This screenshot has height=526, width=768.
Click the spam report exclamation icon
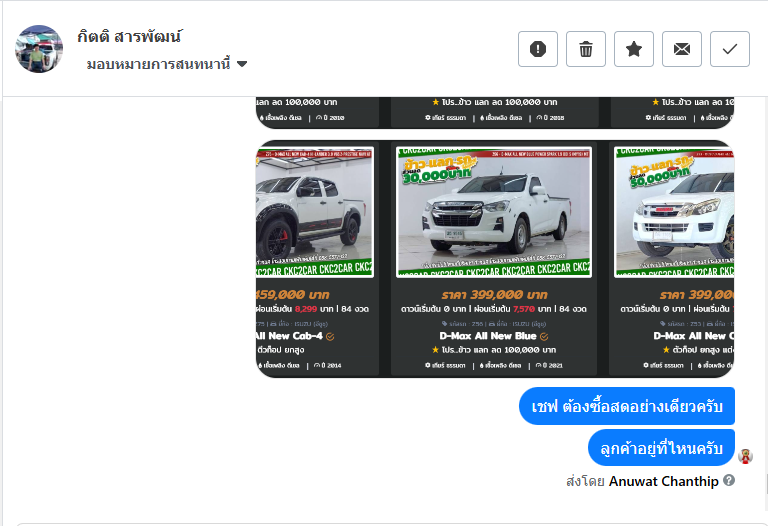pos(538,49)
